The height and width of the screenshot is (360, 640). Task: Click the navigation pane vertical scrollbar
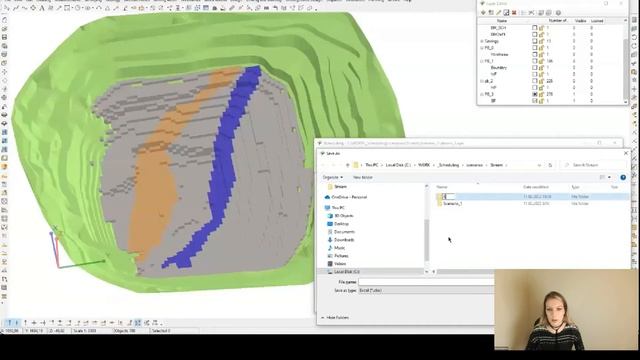pos(427,241)
